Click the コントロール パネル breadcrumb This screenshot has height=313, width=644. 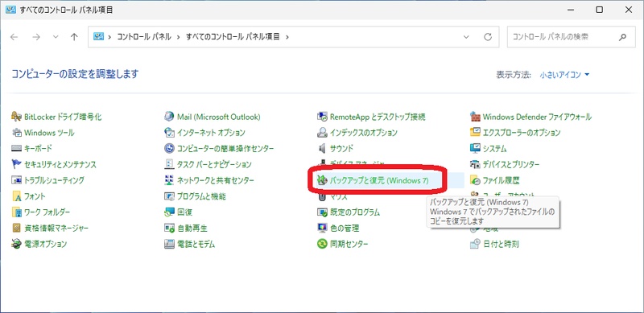click(x=144, y=36)
